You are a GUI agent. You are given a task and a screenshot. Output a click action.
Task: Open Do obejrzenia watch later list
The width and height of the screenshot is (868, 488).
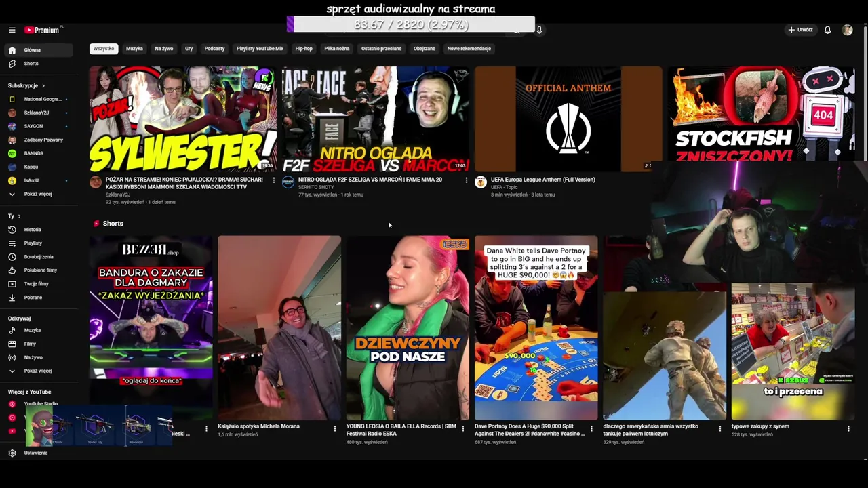[x=39, y=257]
